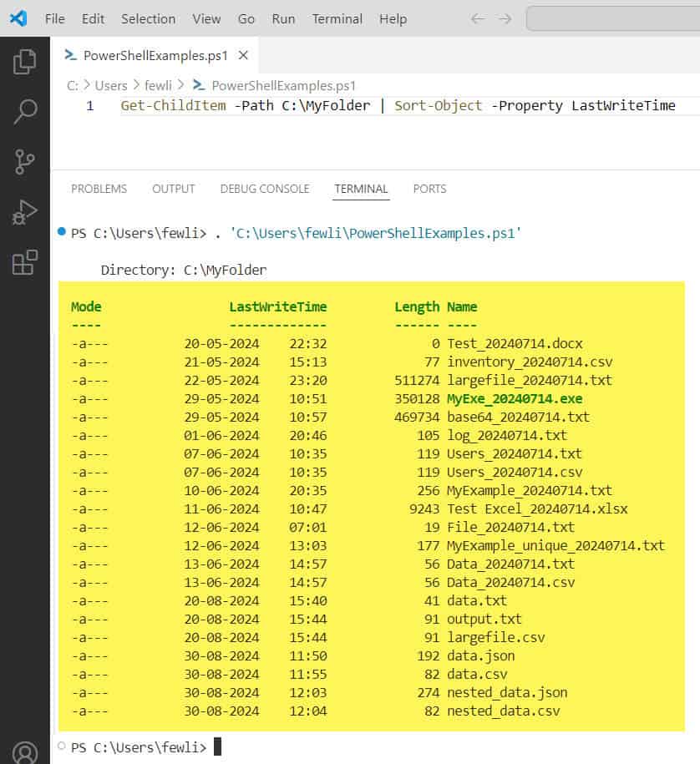Click the command center search box

pos(613,18)
